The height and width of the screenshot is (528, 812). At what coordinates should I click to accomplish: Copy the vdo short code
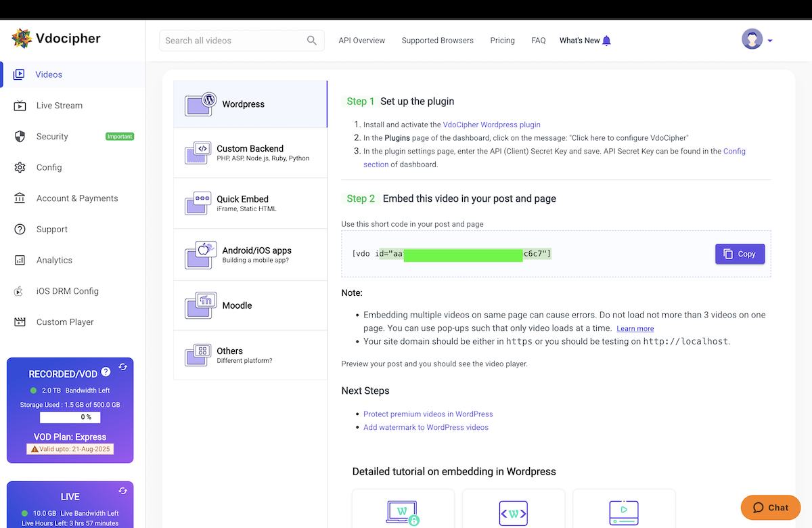point(740,254)
